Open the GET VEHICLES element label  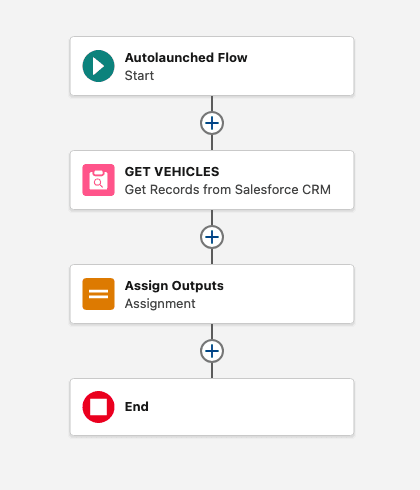click(x=172, y=172)
